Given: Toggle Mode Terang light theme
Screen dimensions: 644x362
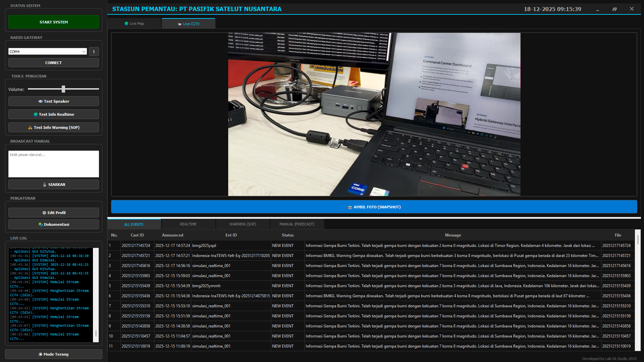Looking at the screenshot, I should pyautogui.click(x=54, y=354).
